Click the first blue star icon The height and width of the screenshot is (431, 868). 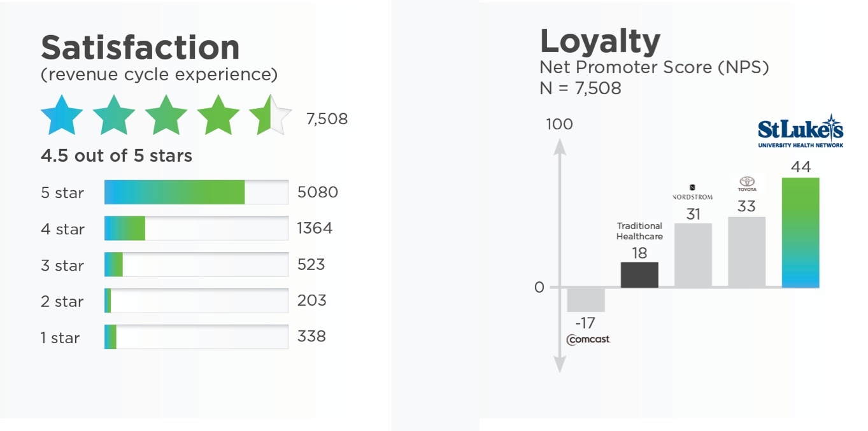click(x=62, y=115)
